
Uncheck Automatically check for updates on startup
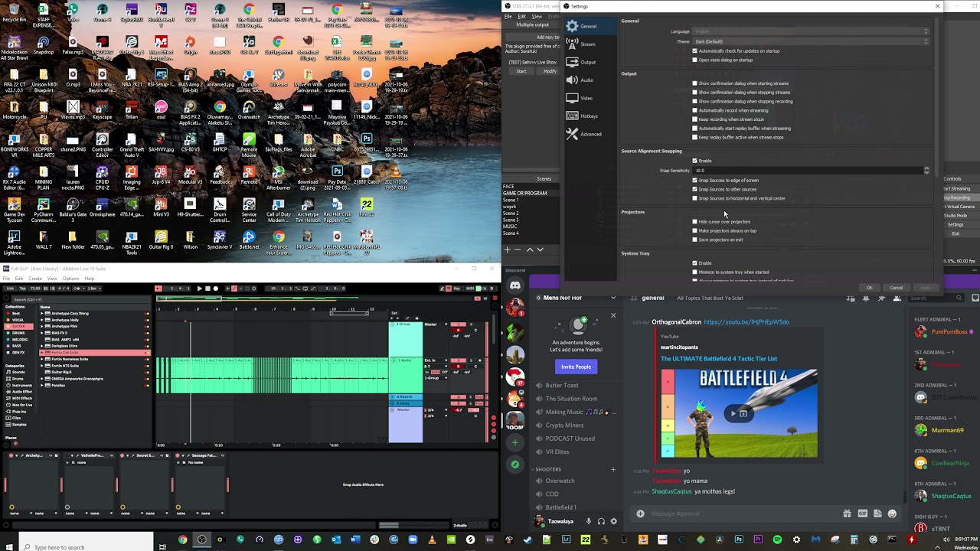coord(695,51)
